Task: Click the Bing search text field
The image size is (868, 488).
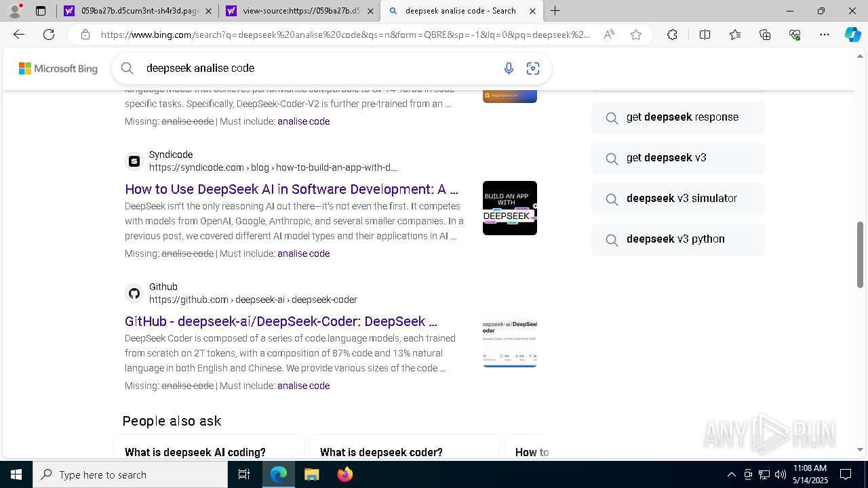Action: coord(319,68)
